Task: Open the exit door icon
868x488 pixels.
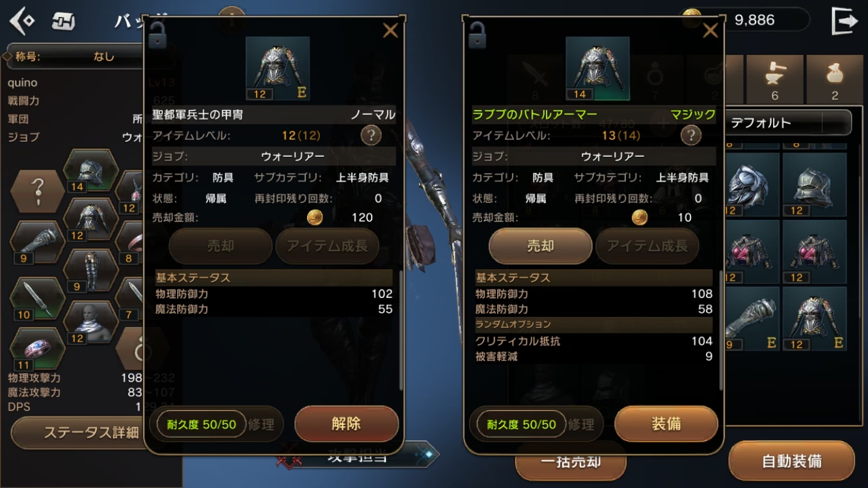Action: click(845, 21)
